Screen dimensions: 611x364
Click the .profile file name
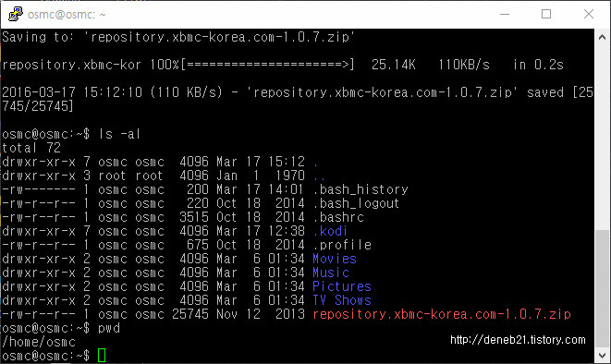[342, 245]
